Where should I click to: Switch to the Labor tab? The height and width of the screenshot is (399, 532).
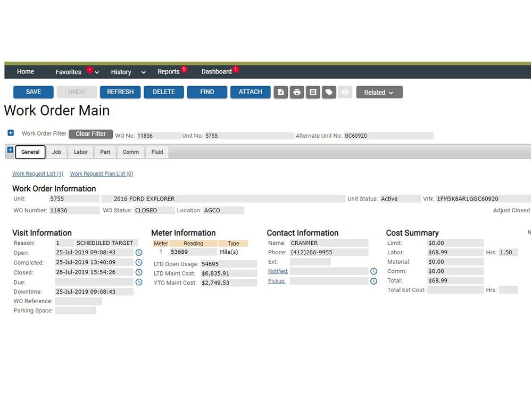pyautogui.click(x=81, y=152)
